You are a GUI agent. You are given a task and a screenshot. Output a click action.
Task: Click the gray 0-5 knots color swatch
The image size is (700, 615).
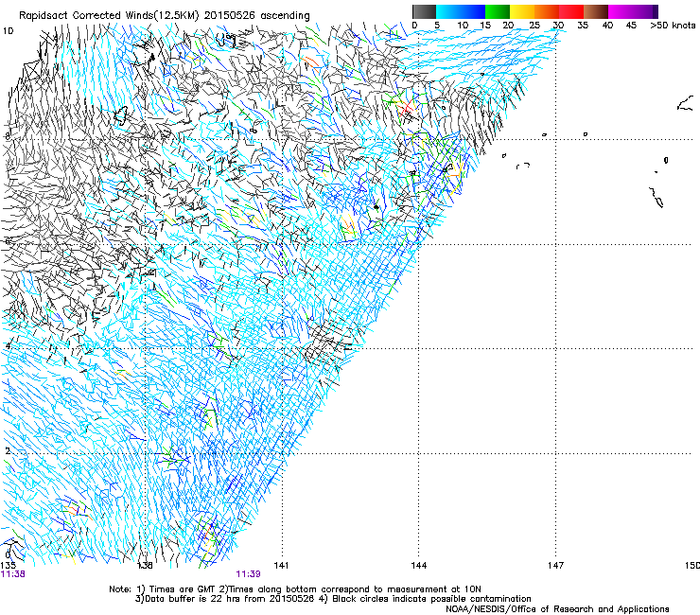click(424, 11)
